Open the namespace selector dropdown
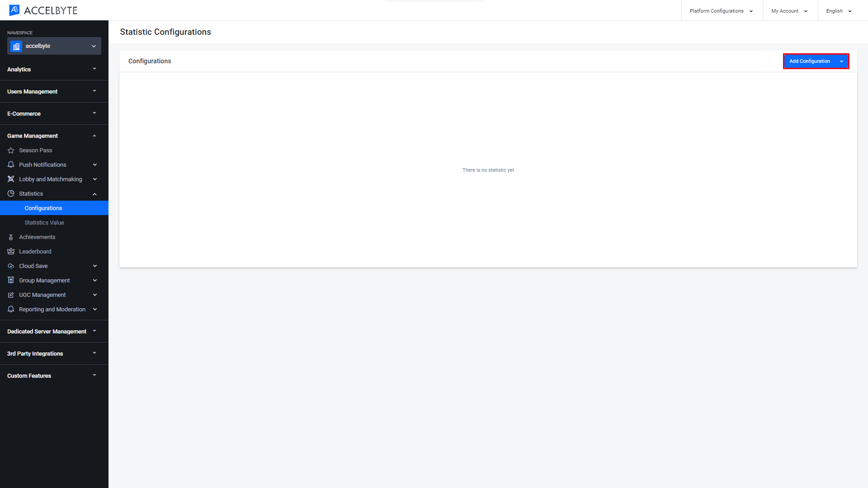 (54, 46)
